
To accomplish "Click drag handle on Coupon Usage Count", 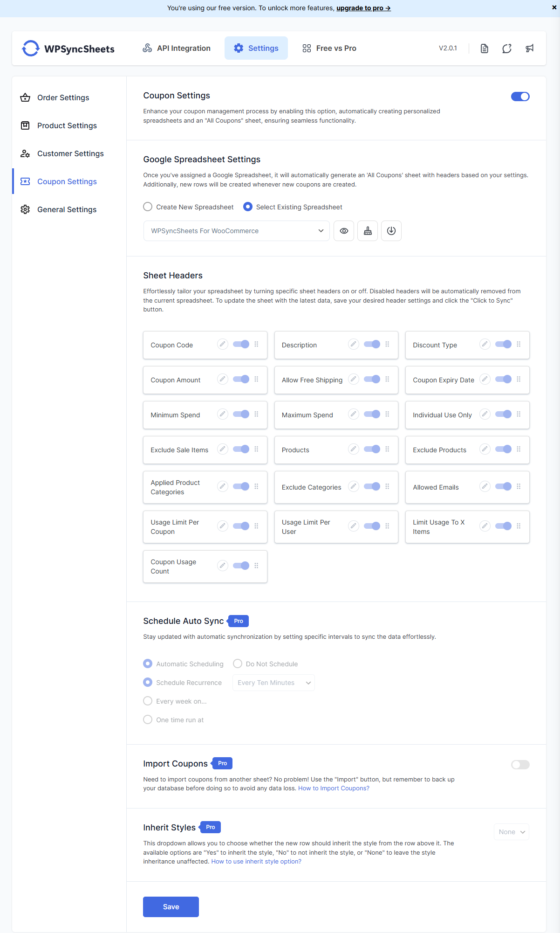I will pyautogui.click(x=256, y=566).
